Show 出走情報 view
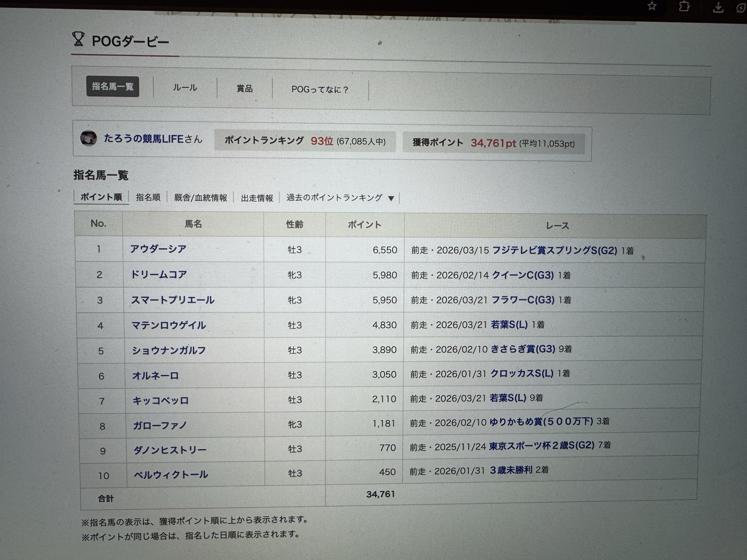747x560 pixels. pyautogui.click(x=257, y=198)
